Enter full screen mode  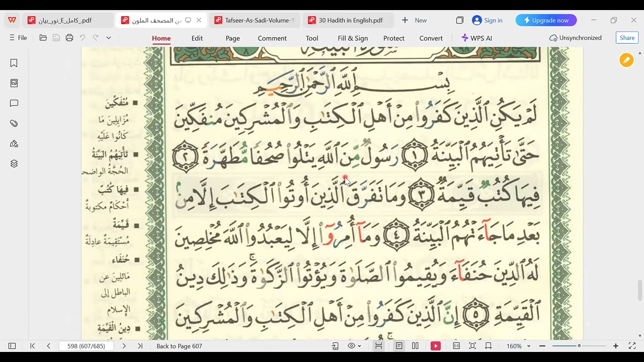click(632, 346)
